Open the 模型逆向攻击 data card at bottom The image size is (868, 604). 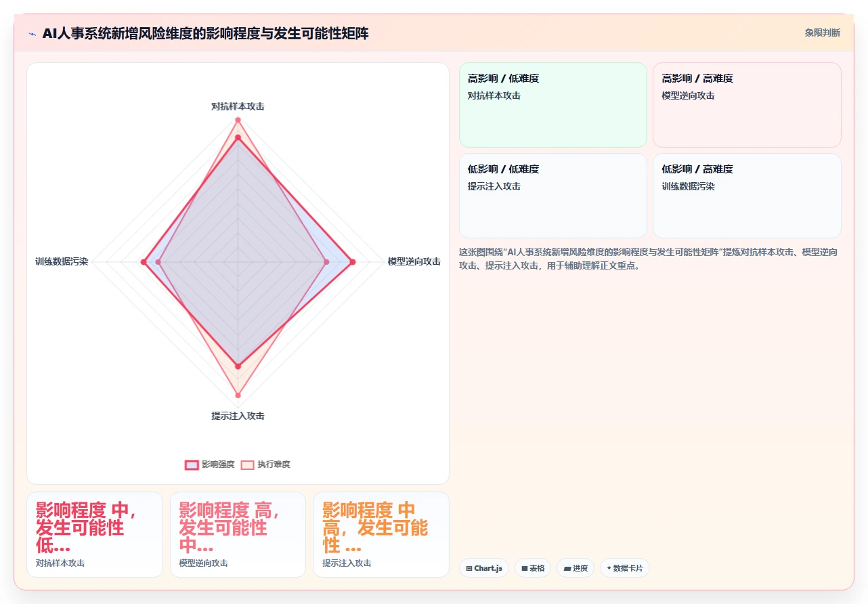click(x=238, y=534)
